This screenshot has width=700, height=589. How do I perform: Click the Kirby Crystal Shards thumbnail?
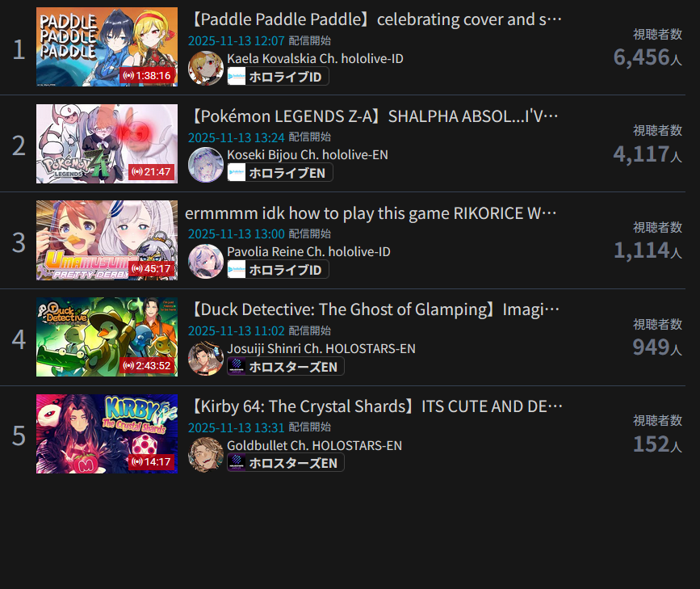(107, 434)
